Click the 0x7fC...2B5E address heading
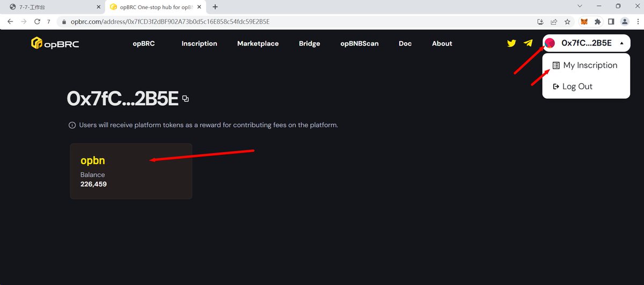This screenshot has height=285, width=644. 122,99
